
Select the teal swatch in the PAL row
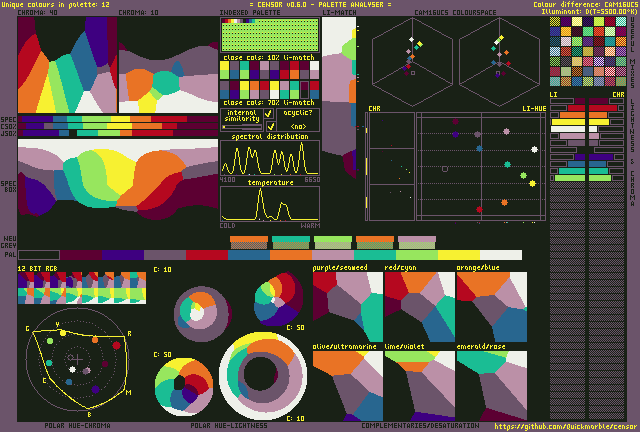pos(375,255)
